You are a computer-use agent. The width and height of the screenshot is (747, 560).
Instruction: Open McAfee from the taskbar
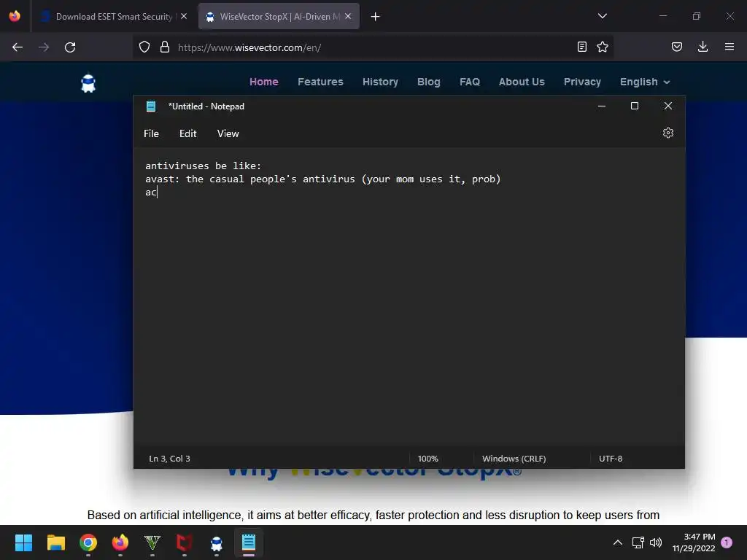[185, 542]
